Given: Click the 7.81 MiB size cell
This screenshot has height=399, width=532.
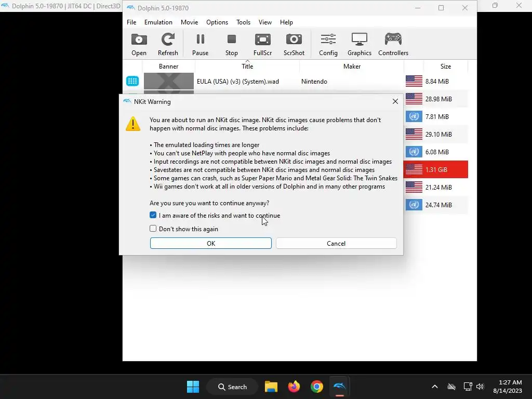Looking at the screenshot, I should tap(437, 117).
